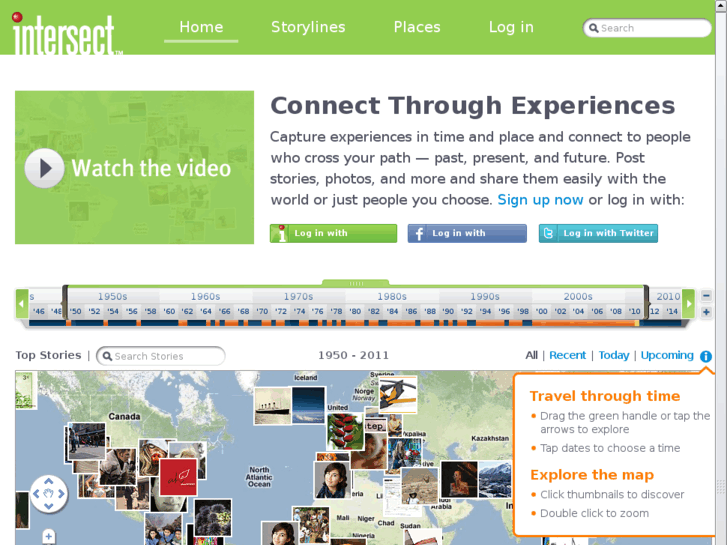Log in with Facebook button
The image size is (727, 545).
pos(467,233)
